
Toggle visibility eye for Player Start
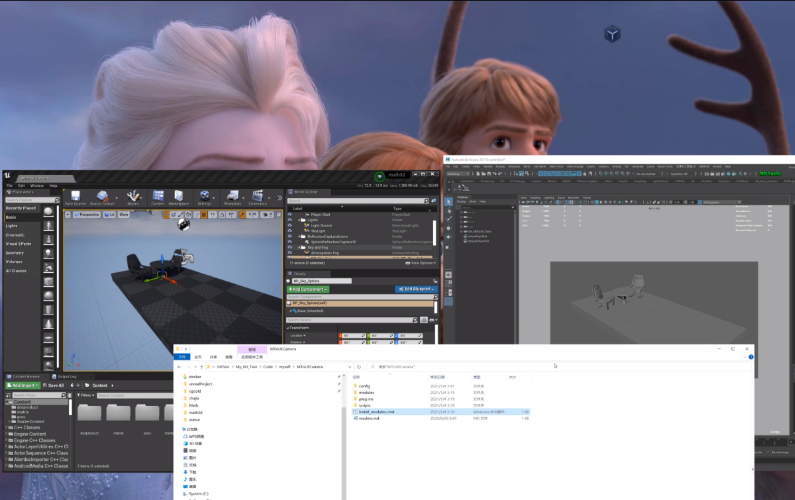[290, 215]
